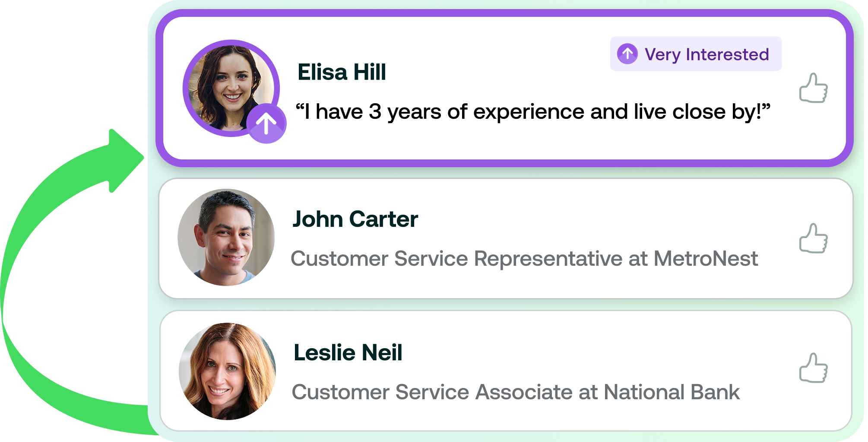Click purple arrow badge on Elisa's photo
The image size is (868, 442).
click(x=266, y=123)
